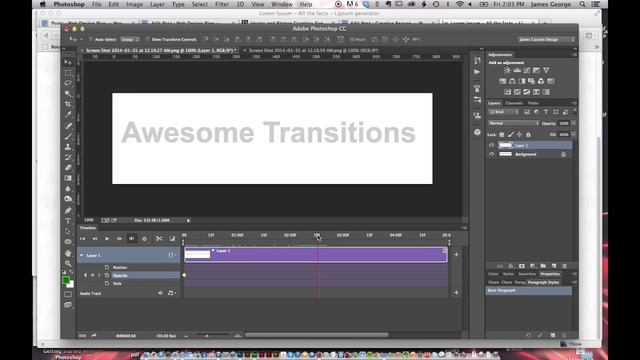The image size is (640, 360).
Task: Hide Layer 1 via eye icon
Action: pyautogui.click(x=491, y=145)
